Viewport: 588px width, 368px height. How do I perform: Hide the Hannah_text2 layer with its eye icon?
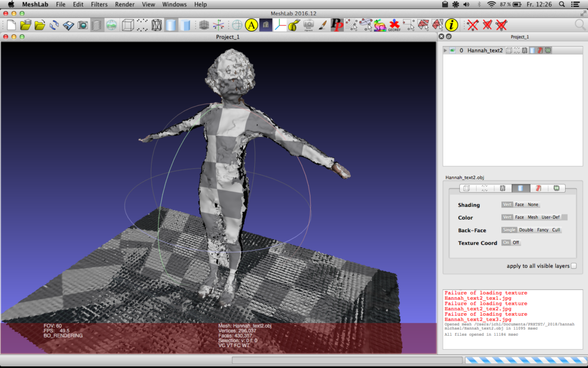pyautogui.click(x=452, y=50)
